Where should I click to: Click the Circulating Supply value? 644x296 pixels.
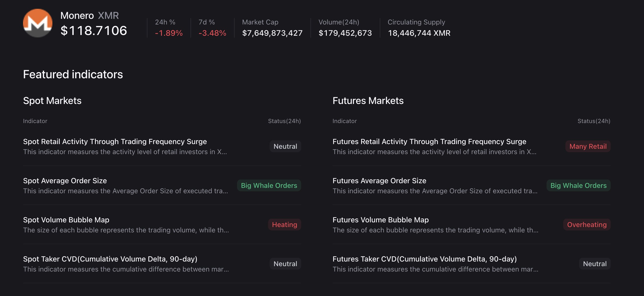tap(419, 33)
